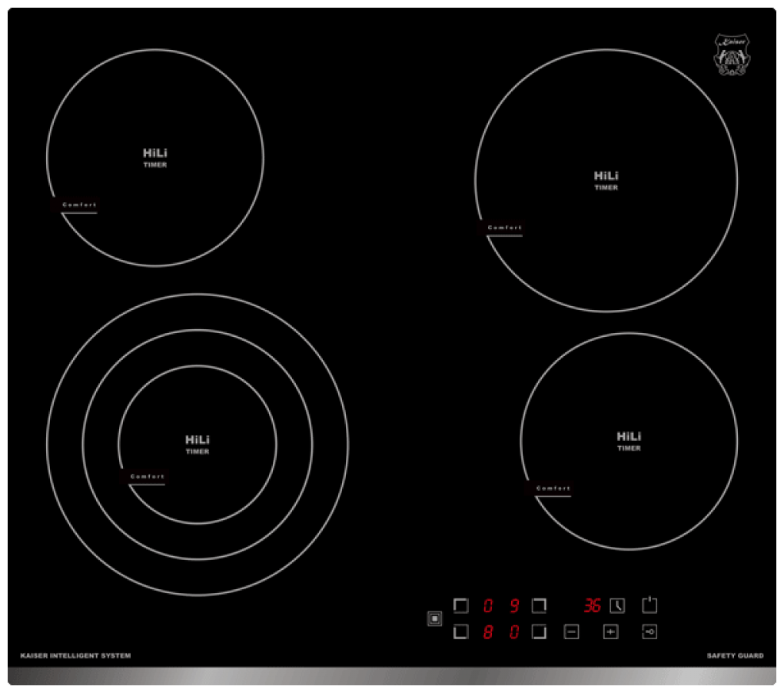The image size is (784, 693).
Task: Tap the power level digit 8 in bottom row
Action: coord(487,632)
